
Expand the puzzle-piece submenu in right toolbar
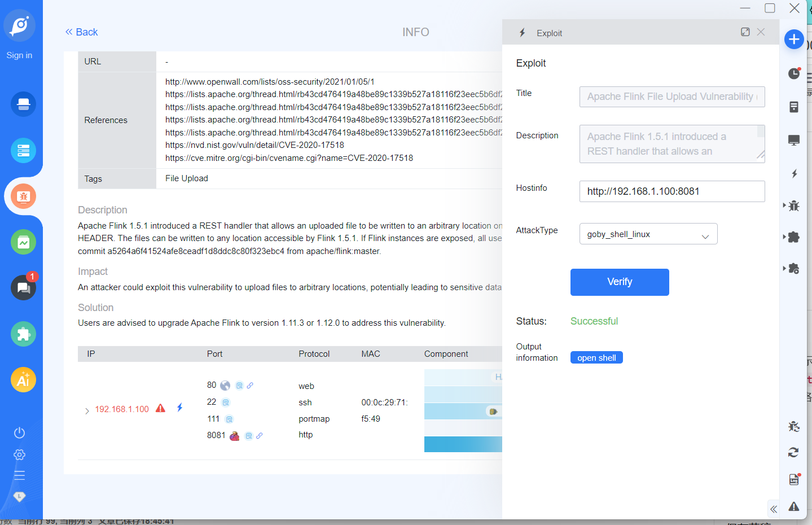point(784,237)
